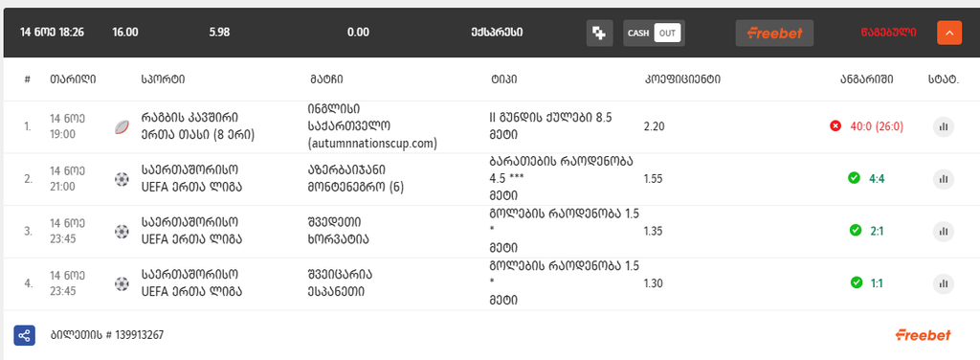
Task: Open statistics for the rugby match row
Action: [x=943, y=127]
